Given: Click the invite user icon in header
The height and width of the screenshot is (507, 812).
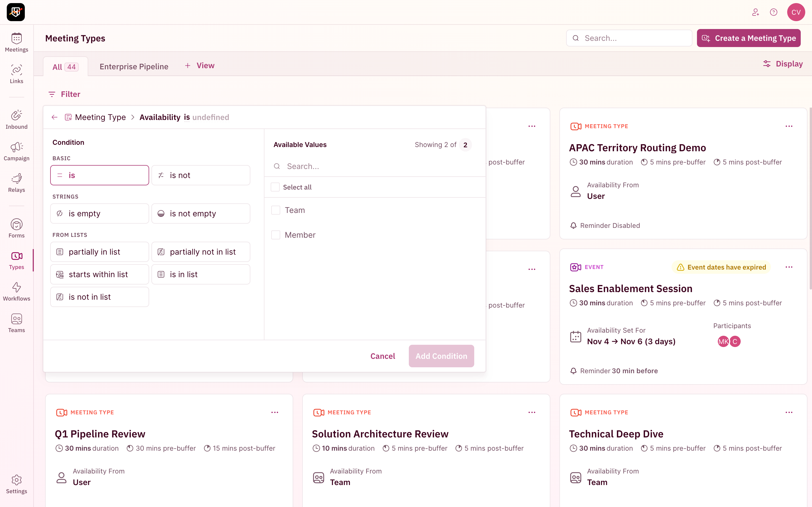Looking at the screenshot, I should coord(755,12).
